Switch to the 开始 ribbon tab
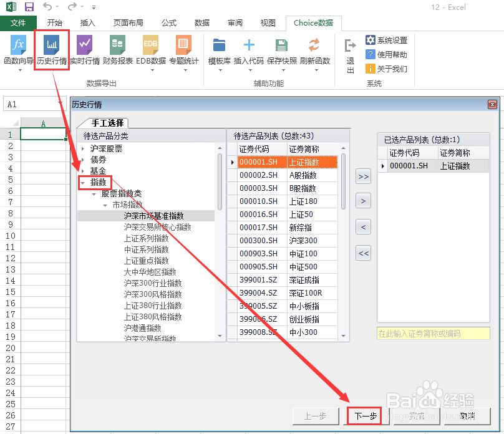 [54, 23]
